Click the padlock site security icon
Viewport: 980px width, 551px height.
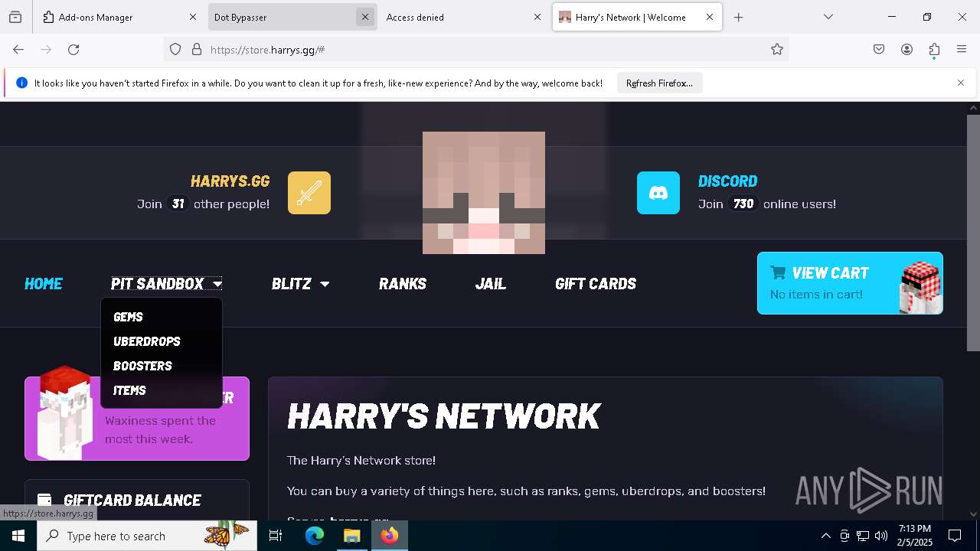coord(197,50)
